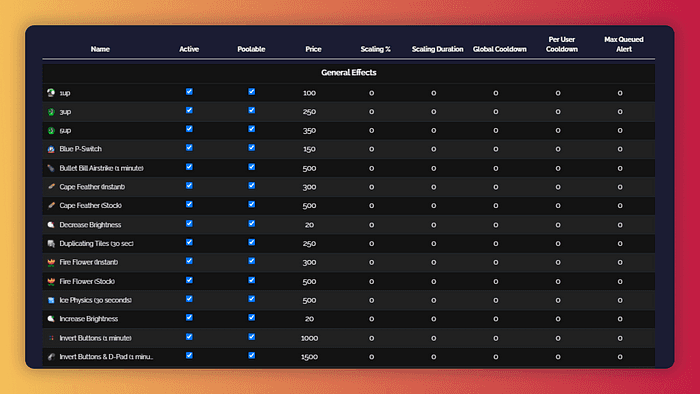Select the 1500 price of Invert Buttons & D-Pad
The image size is (700, 394).
click(309, 357)
